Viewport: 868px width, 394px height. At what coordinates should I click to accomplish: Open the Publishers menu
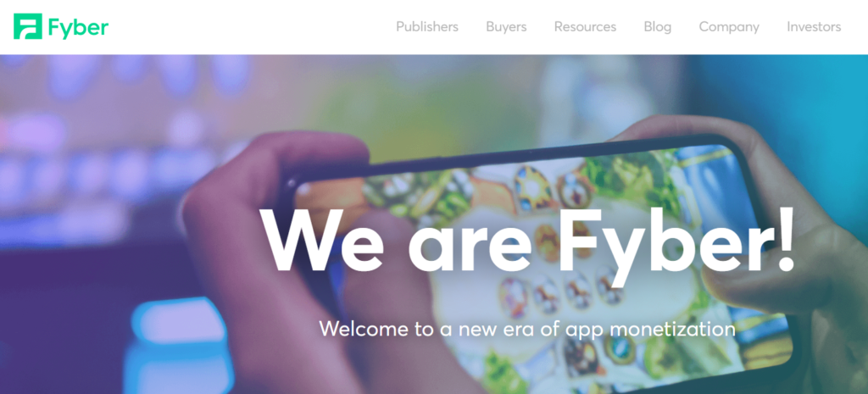(427, 26)
